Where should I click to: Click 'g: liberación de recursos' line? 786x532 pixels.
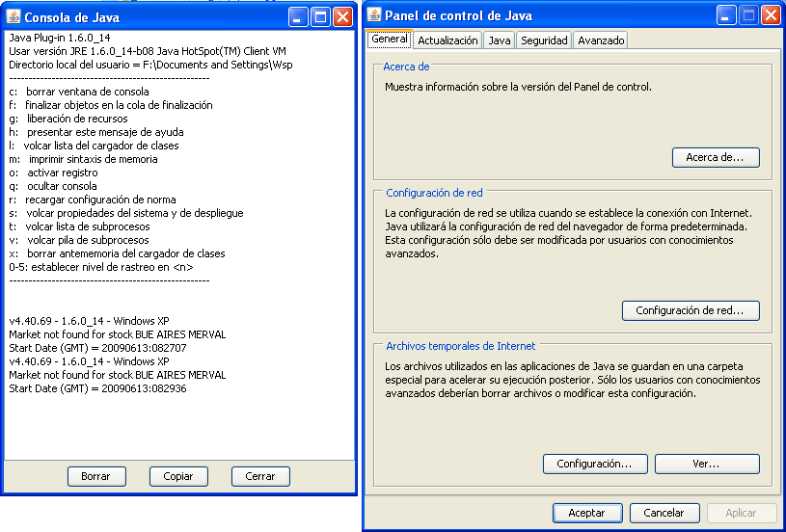[x=68, y=119]
